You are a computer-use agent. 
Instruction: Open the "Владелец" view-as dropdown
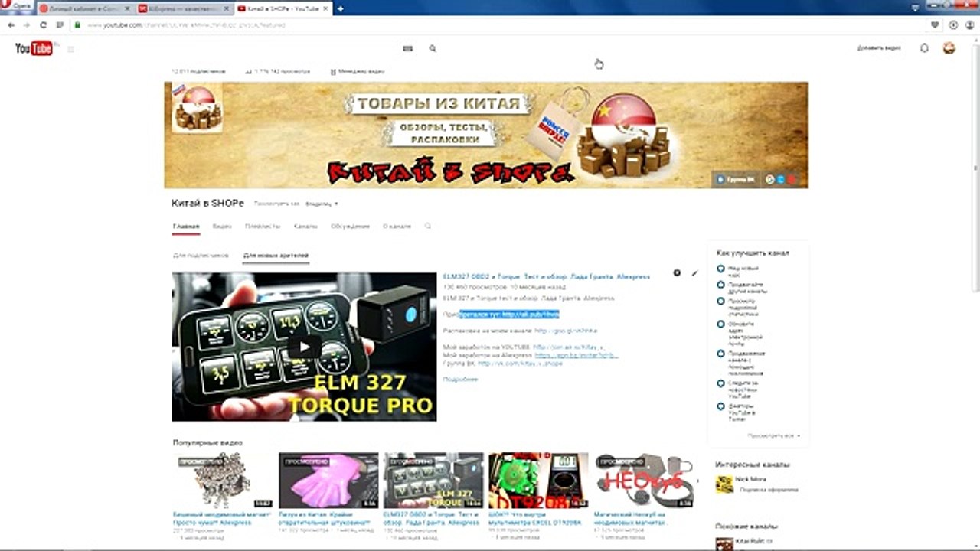pos(322,204)
